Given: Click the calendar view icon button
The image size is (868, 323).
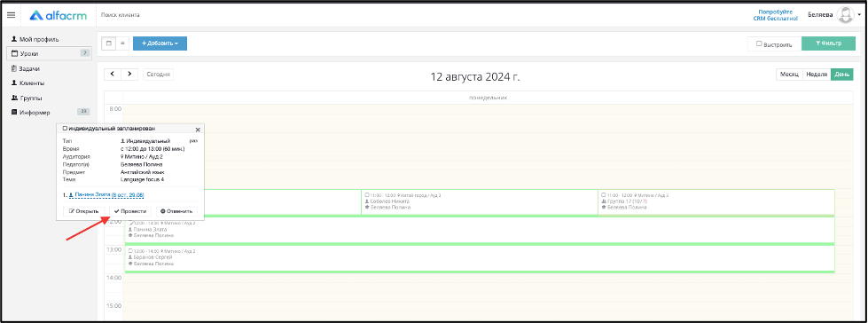Looking at the screenshot, I should click(109, 43).
